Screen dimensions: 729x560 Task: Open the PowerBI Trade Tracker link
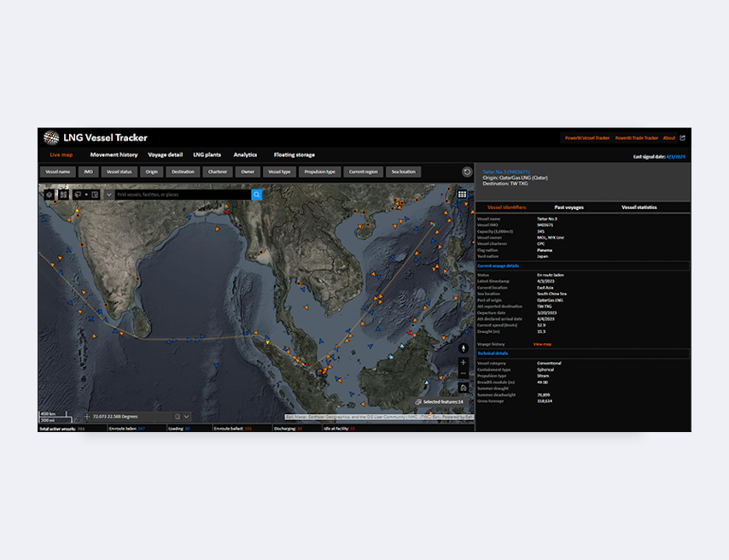637,138
